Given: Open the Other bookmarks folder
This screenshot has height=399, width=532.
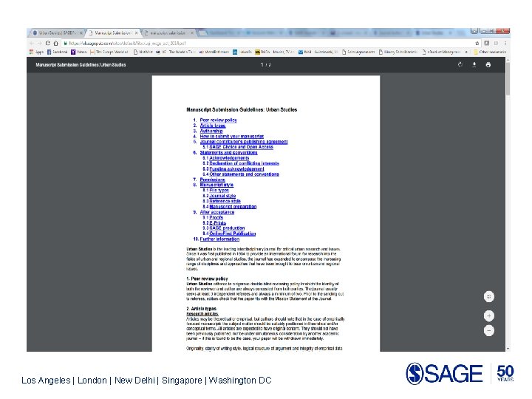Looking at the screenshot, I should click(490, 52).
